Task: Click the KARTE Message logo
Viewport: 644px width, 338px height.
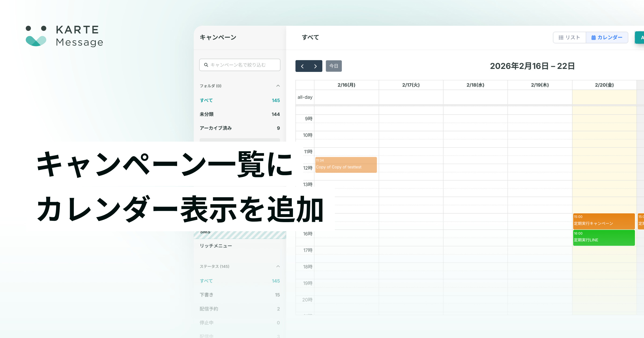Action: 64,36
